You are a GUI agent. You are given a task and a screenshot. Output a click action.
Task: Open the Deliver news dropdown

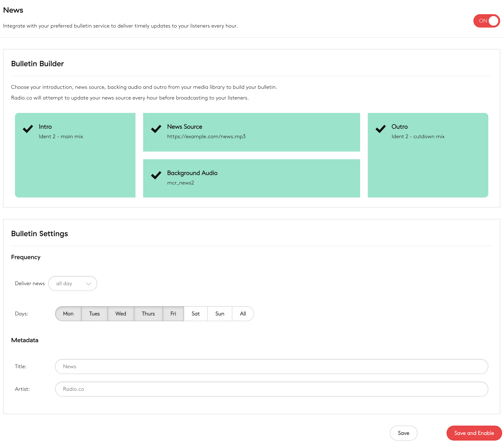pyautogui.click(x=73, y=283)
